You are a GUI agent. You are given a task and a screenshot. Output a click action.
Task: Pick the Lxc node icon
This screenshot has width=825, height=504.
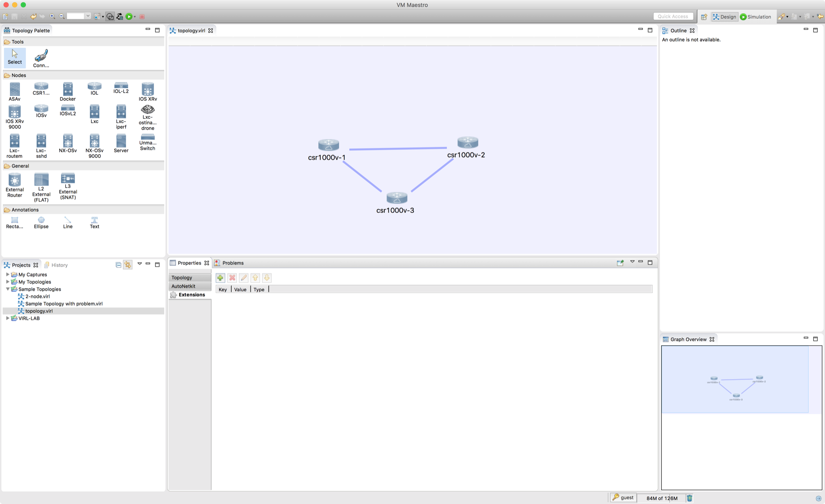94,114
